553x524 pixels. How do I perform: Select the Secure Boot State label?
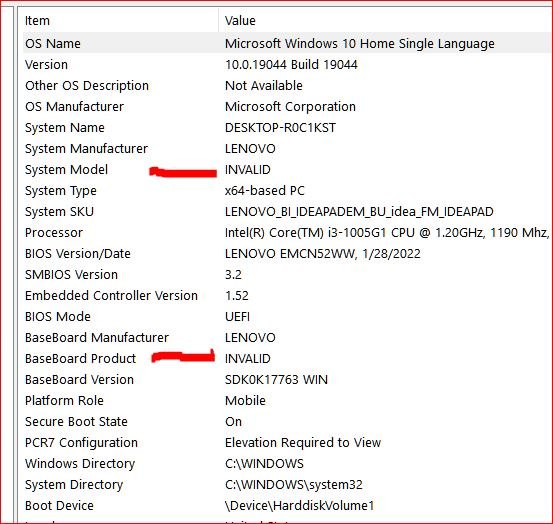pyautogui.click(x=76, y=422)
